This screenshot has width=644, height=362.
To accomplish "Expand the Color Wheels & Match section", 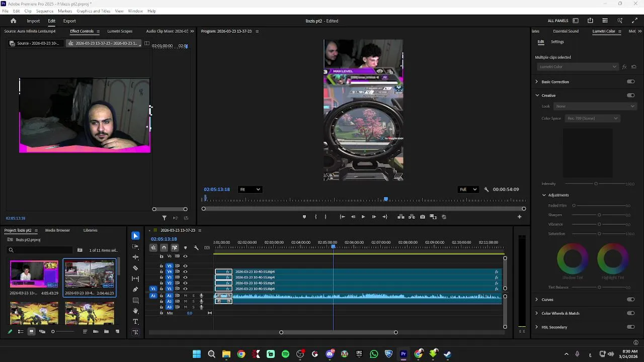I will (x=536, y=313).
